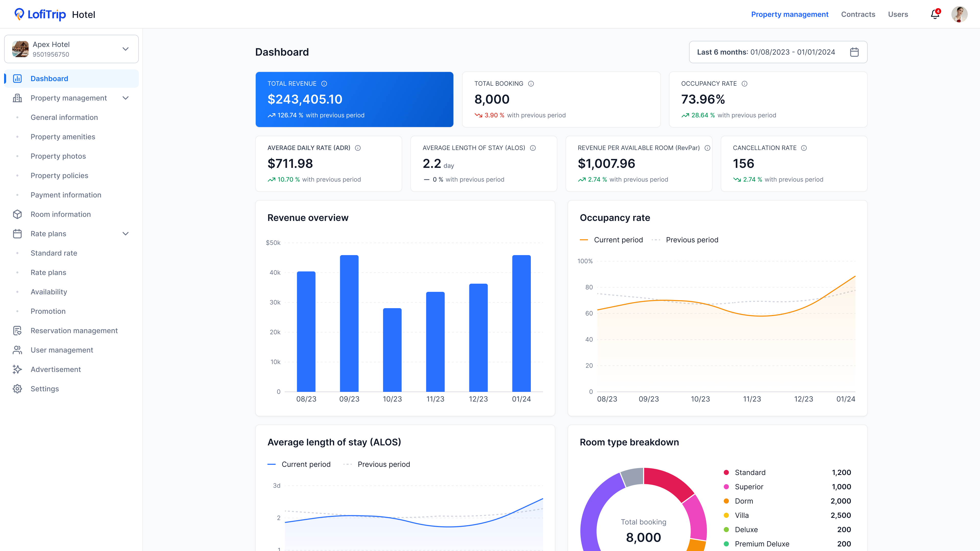980x551 pixels.
Task: Open Property amenities page
Action: pos(63,137)
